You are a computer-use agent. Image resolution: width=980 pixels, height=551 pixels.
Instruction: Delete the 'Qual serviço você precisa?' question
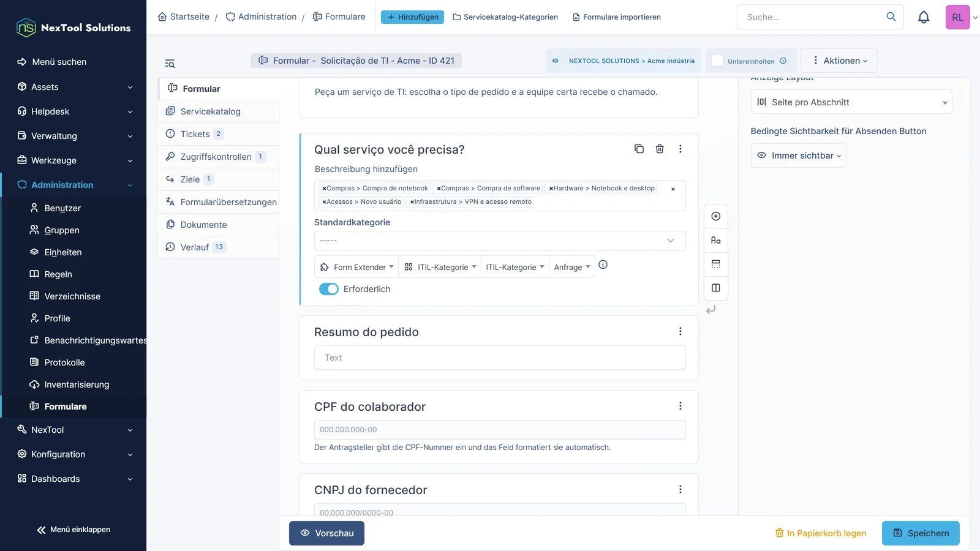click(x=660, y=149)
